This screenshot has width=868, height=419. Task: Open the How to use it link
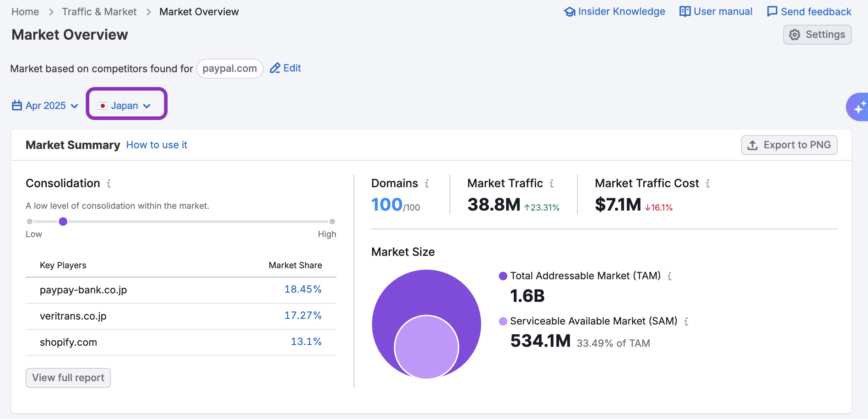tap(157, 145)
